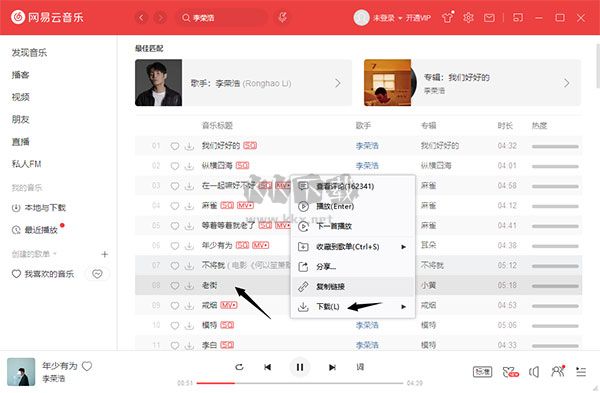Like song 02 纵横四海 heart

pos(174,166)
